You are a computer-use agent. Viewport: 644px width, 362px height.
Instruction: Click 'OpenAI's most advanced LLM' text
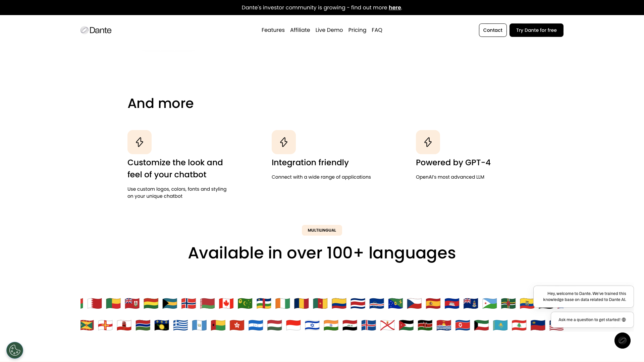click(450, 177)
